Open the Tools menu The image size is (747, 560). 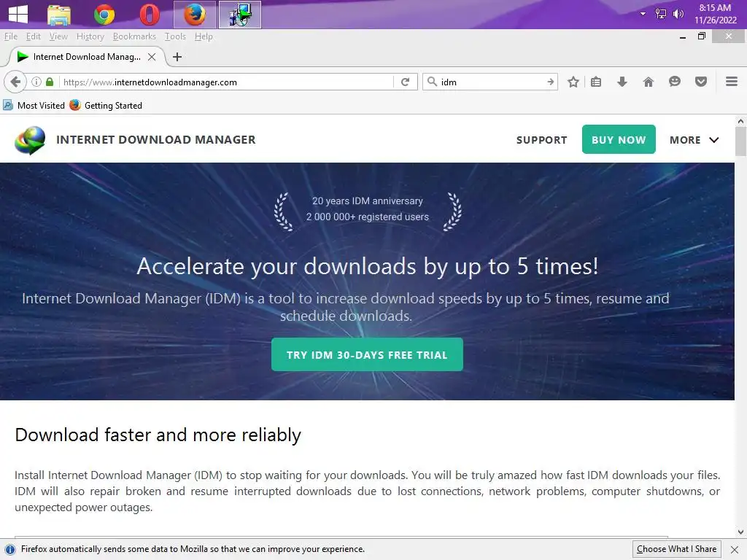pos(175,36)
